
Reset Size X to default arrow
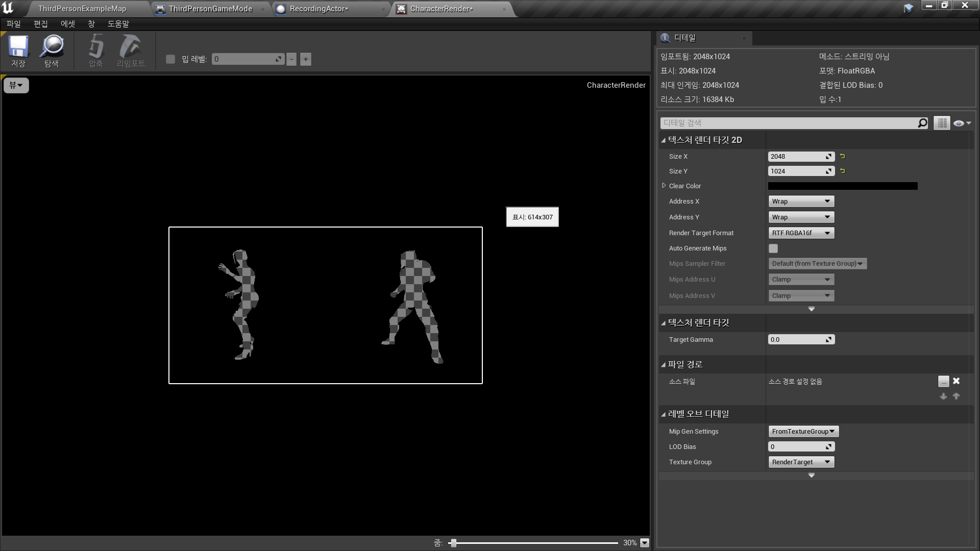[x=843, y=156]
